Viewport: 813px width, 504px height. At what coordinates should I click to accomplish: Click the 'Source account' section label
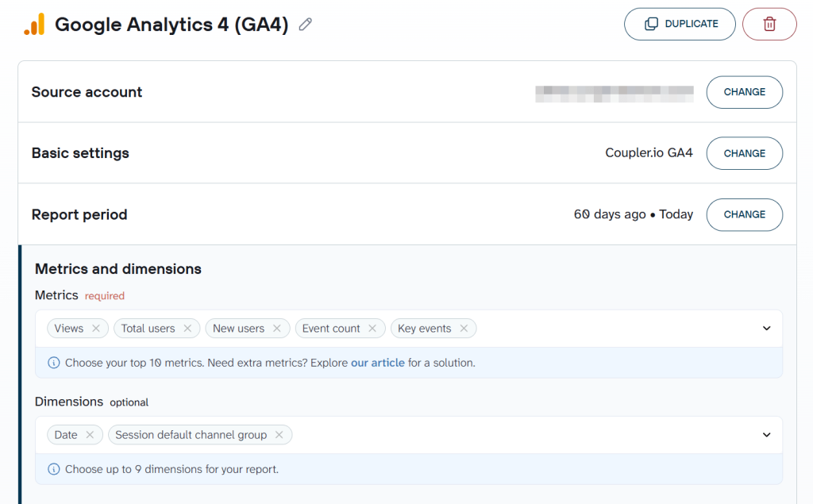point(87,92)
